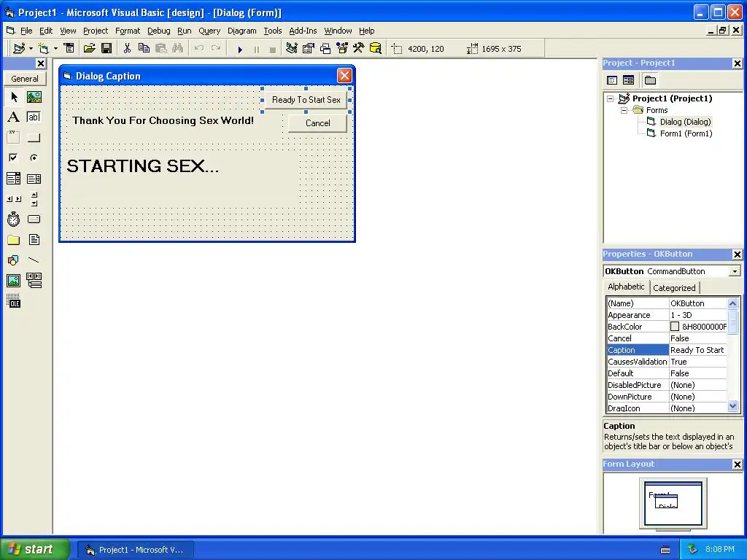Click the Add Form toolbar icon
This screenshot has width=747, height=560.
(x=43, y=49)
